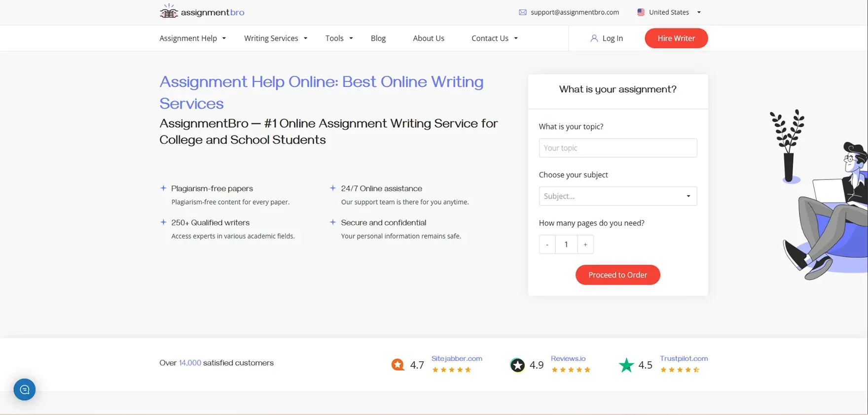Expand the Tools menu

339,38
